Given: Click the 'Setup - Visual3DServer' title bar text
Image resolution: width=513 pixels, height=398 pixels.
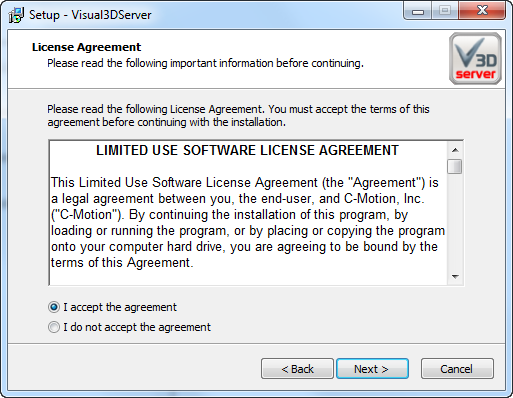Looking at the screenshot, I should click(x=90, y=15).
